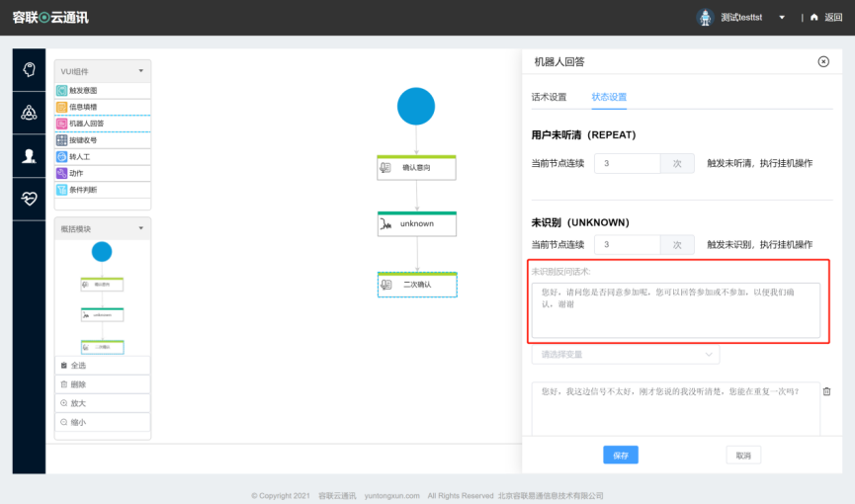The height and width of the screenshot is (504, 855).
Task: Switch to the 状态设置 tab
Action: click(x=609, y=97)
